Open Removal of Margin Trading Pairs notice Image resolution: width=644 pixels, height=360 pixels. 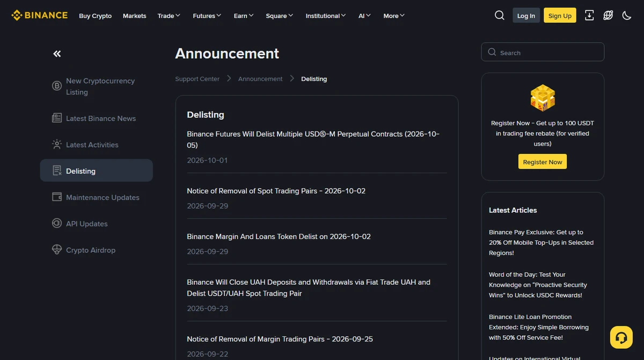[280, 339]
